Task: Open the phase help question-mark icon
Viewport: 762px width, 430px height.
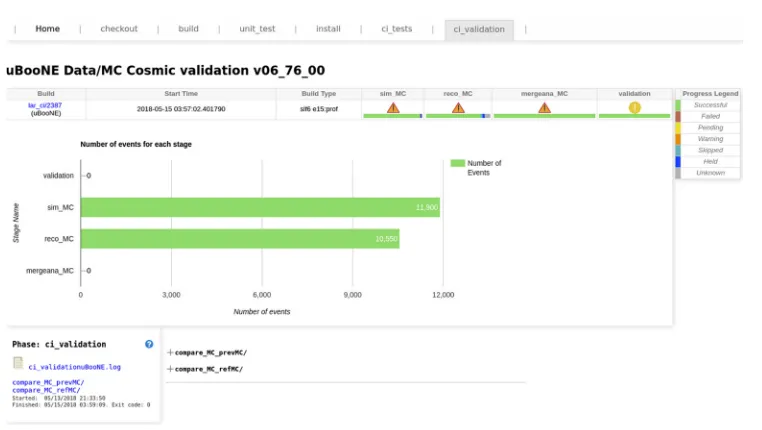Action: point(149,344)
